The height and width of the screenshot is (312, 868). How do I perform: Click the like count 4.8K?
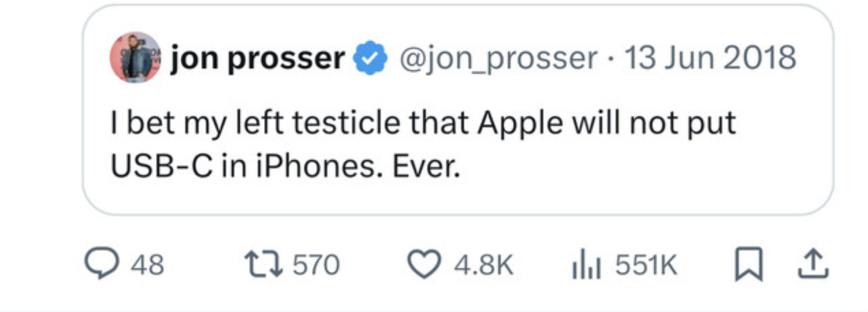(x=483, y=265)
